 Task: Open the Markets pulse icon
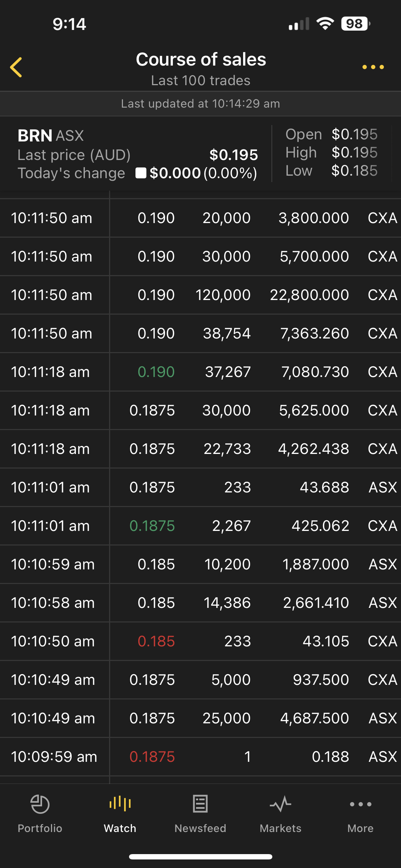click(281, 804)
